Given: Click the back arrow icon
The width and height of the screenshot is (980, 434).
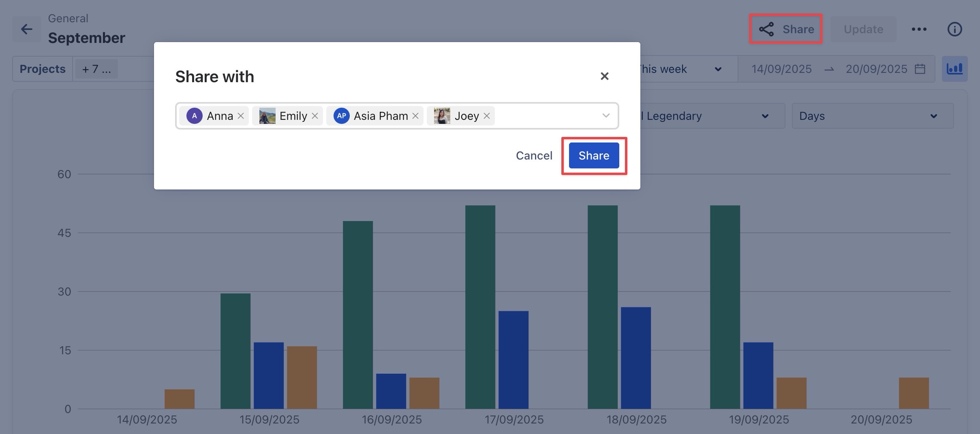Looking at the screenshot, I should click(27, 29).
